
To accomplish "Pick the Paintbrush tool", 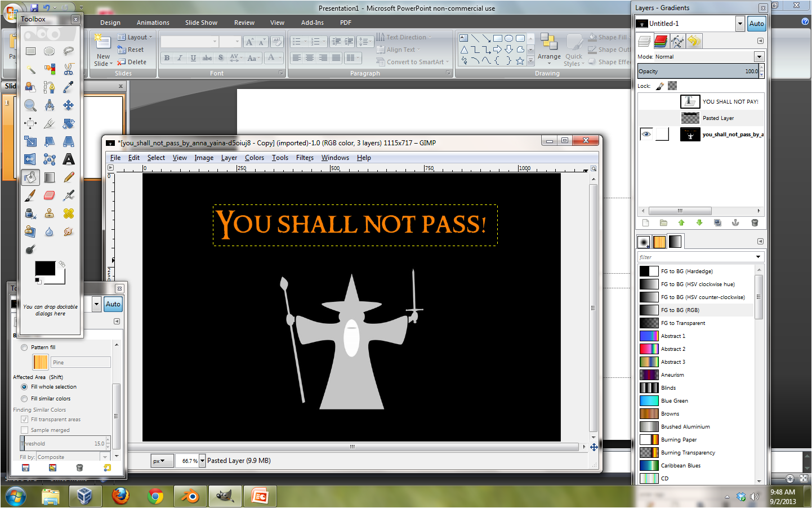I will [30, 195].
